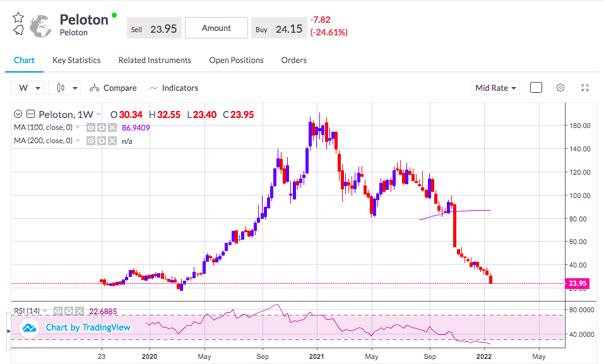Expand RSI (14) options arrow
The height and width of the screenshot is (364, 604).
tap(45, 311)
